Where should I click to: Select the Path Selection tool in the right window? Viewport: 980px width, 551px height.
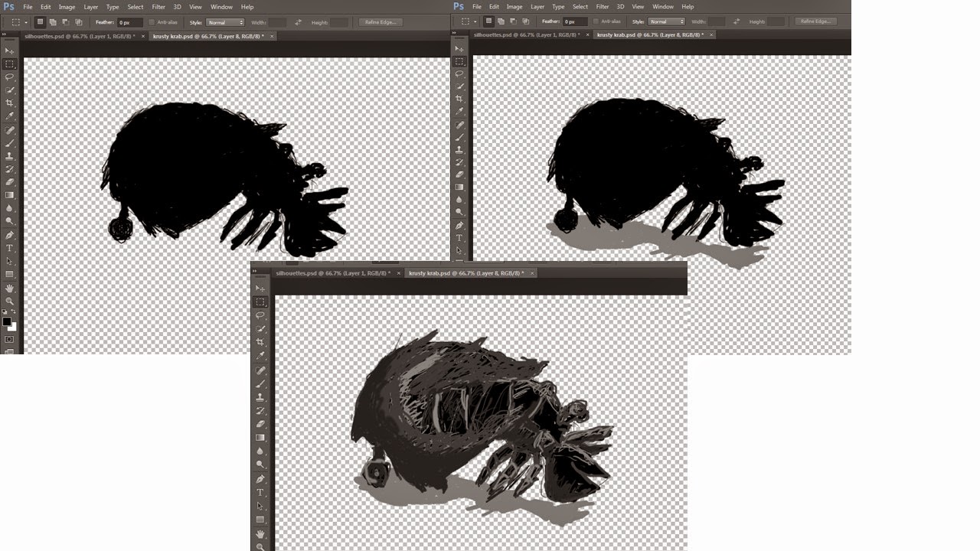459,250
